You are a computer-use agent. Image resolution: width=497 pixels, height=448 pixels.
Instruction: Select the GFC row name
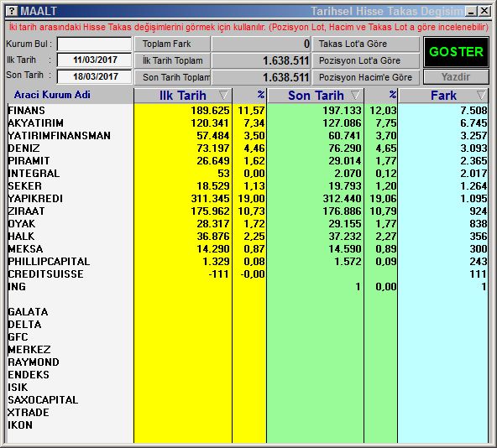[x=18, y=337]
